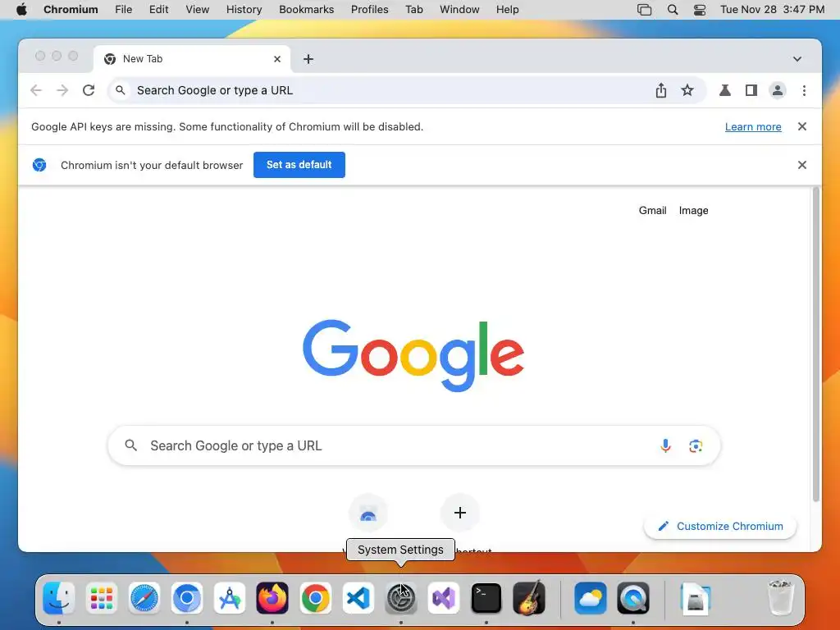The width and height of the screenshot is (840, 630).
Task: Open the Weather app from the Dock
Action: point(591,598)
